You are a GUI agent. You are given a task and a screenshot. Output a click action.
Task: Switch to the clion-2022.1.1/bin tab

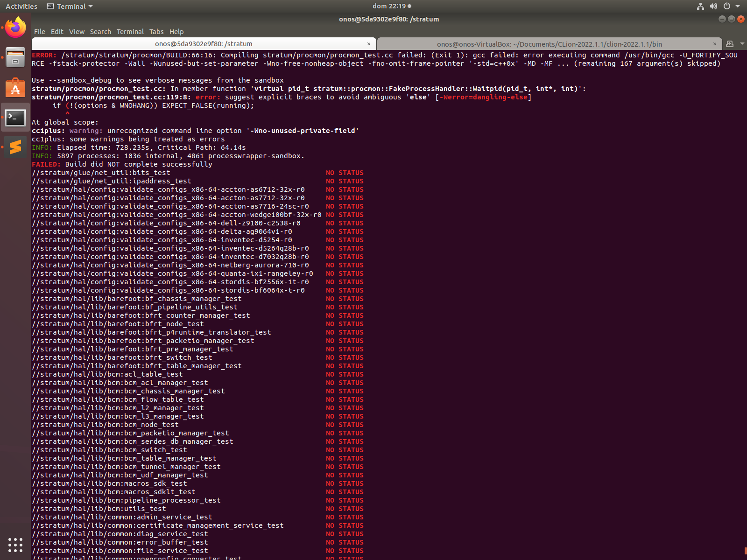[x=550, y=43]
